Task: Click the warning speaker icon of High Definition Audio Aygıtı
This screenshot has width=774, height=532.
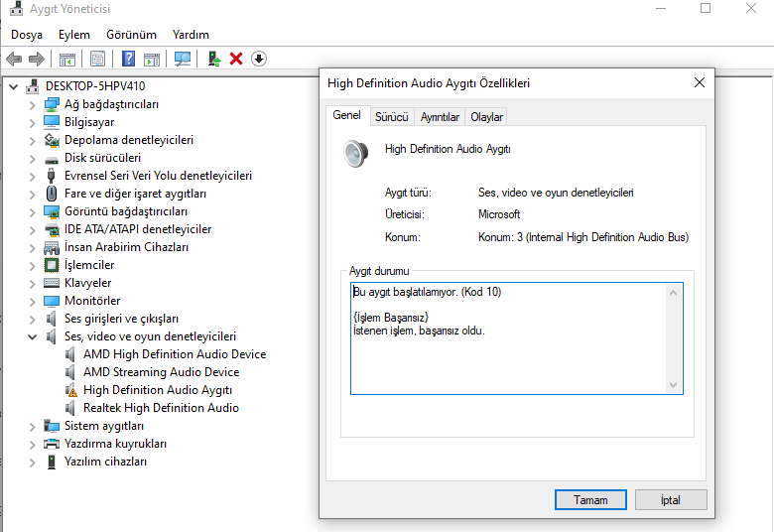Action: (71, 390)
